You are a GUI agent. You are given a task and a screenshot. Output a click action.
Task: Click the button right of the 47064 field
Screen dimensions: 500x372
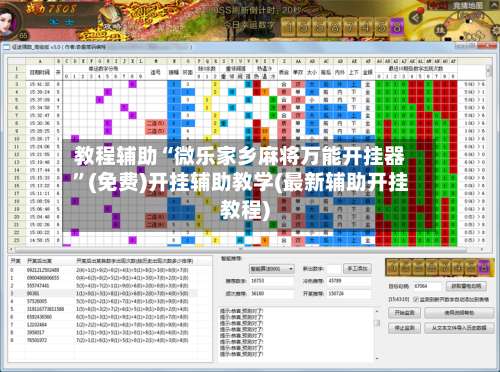[466, 286]
